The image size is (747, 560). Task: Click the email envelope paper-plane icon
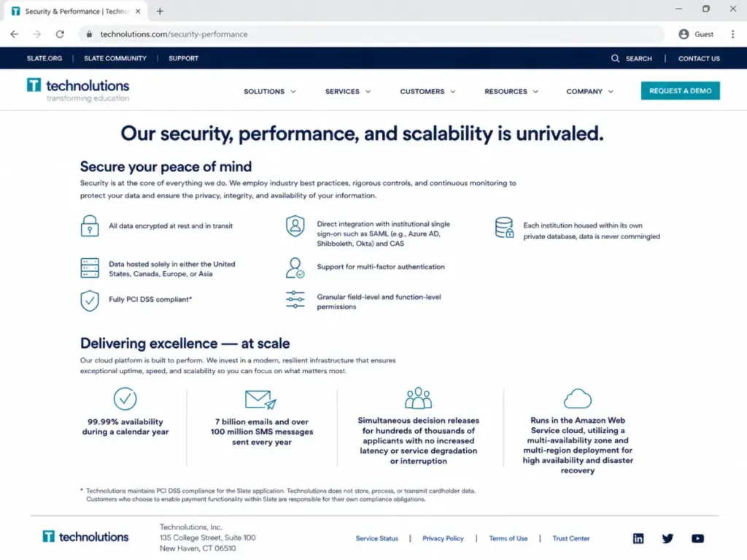260,400
